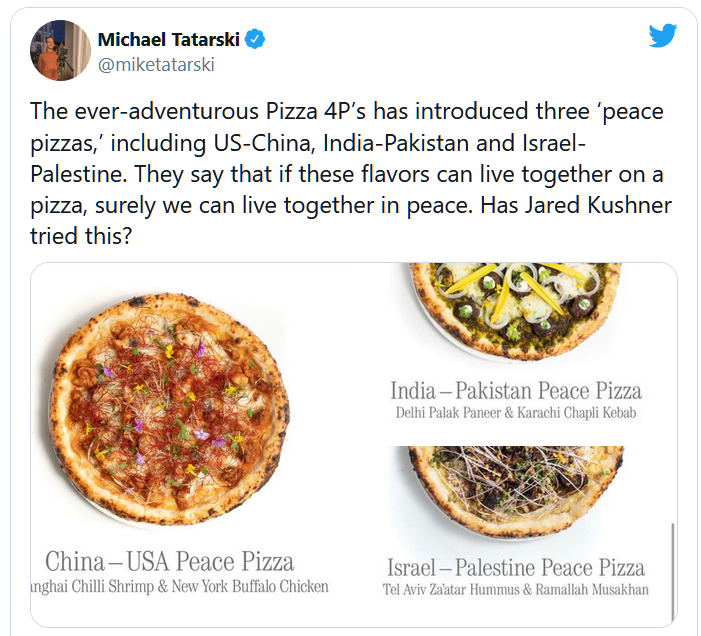This screenshot has width=701, height=636.
Task: Click the "China–USA Peace Pizza" caption
Action: (170, 561)
